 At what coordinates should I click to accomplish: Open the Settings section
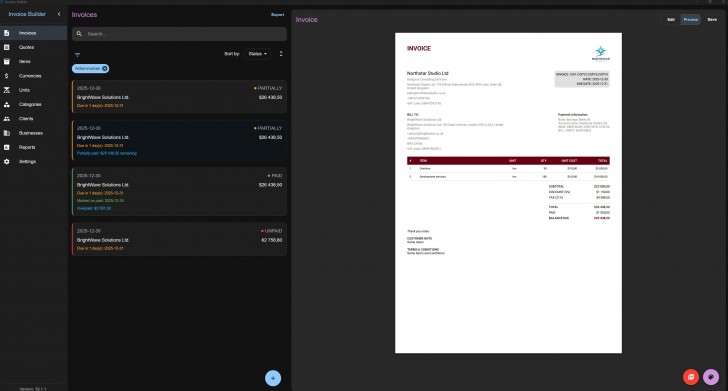(33, 162)
